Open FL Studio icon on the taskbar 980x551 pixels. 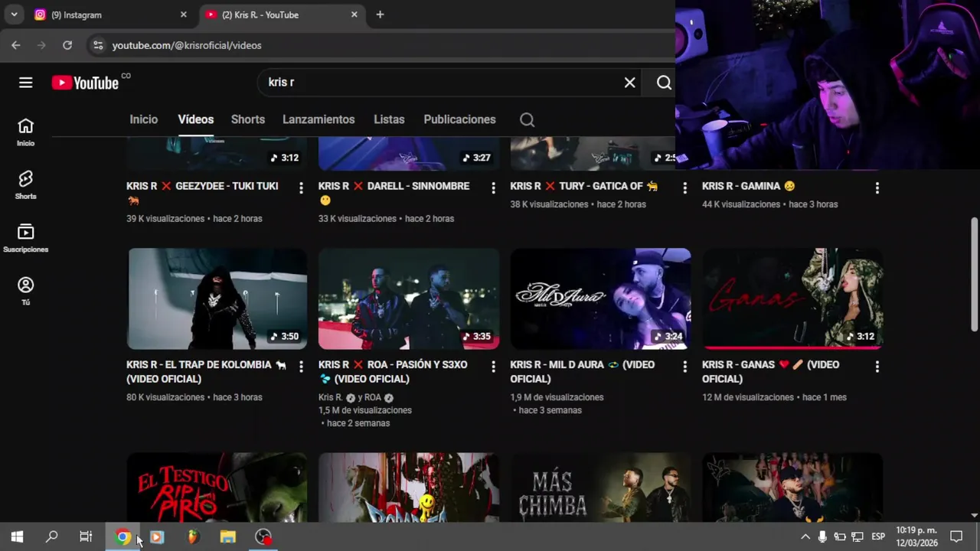193,537
